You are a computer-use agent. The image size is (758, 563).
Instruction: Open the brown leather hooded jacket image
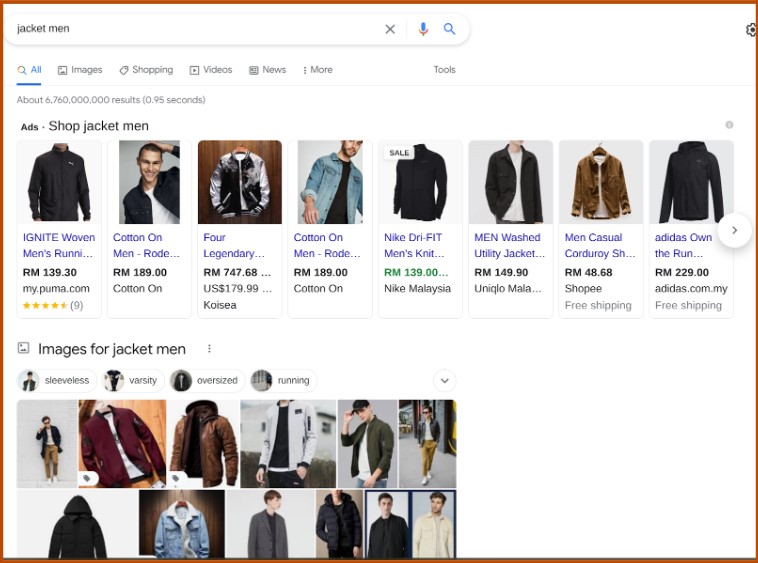(204, 444)
